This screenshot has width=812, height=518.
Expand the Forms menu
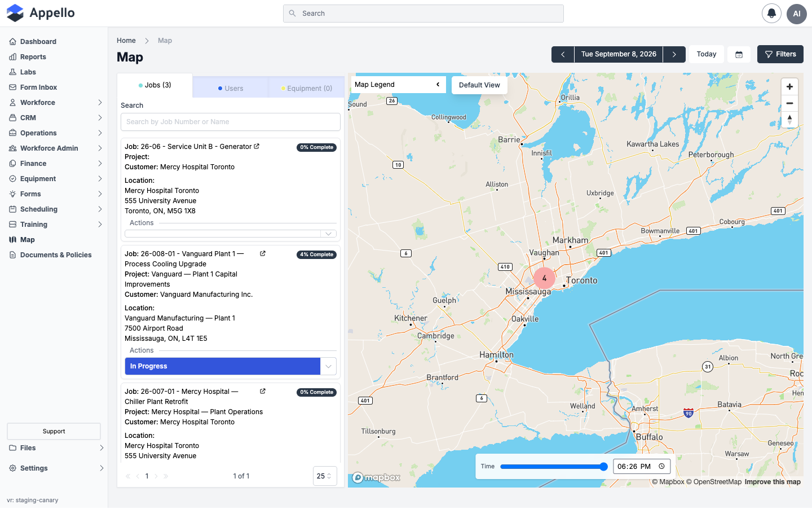click(x=54, y=194)
